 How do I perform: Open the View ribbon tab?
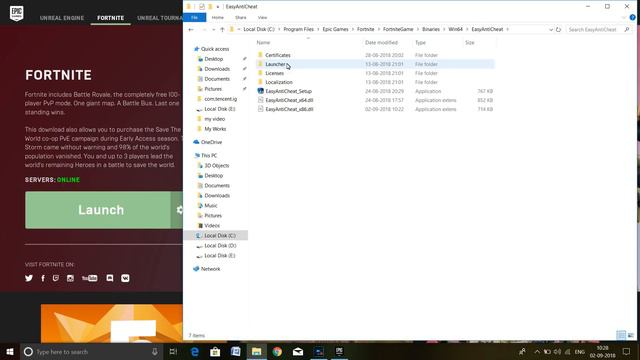click(x=262, y=18)
